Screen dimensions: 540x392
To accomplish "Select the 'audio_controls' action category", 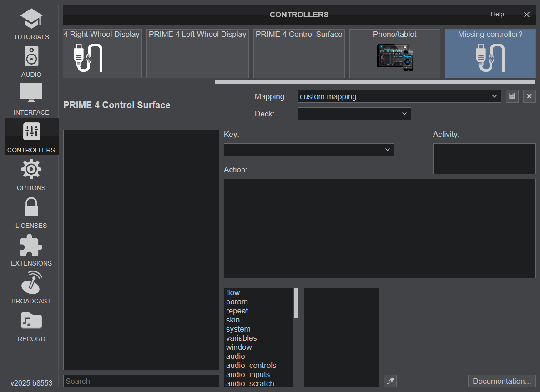I will click(x=259, y=365).
